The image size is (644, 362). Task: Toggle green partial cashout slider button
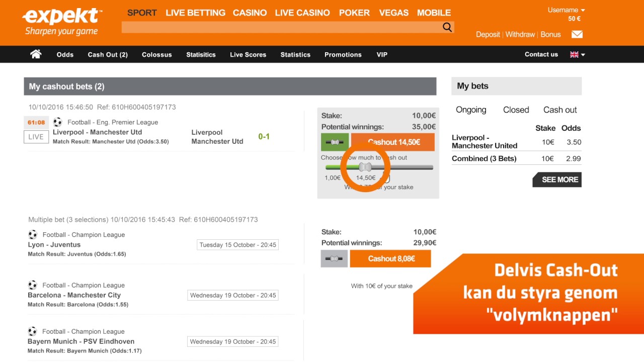335,142
